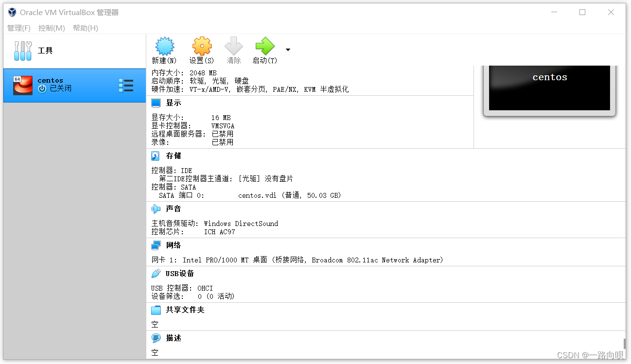Maximize the VirtualBox manager window

pyautogui.click(x=582, y=13)
